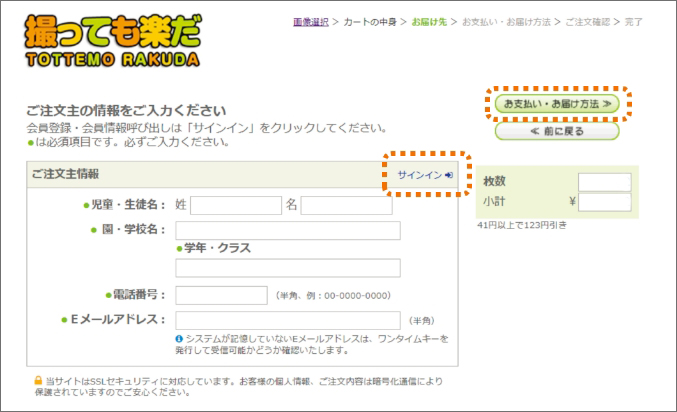
Task: Click the 撮っても楽だ TOTTEMO RAKUDA logo
Action: click(x=113, y=41)
